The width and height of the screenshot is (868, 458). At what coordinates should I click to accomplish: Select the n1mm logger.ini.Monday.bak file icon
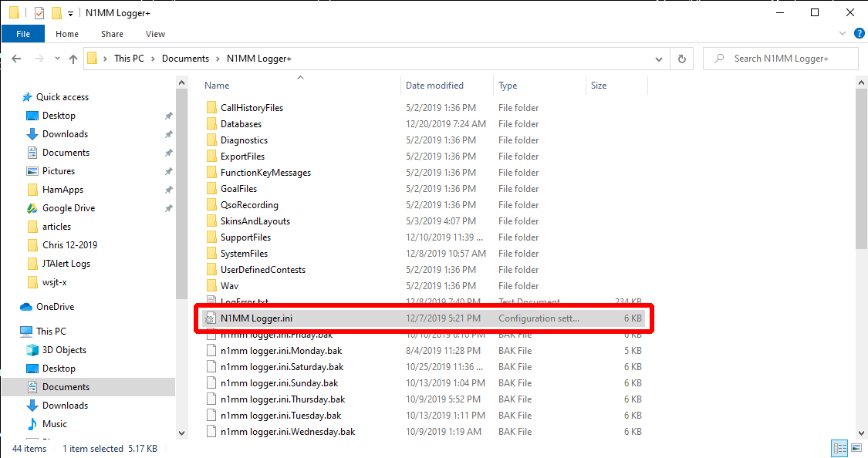pos(211,351)
